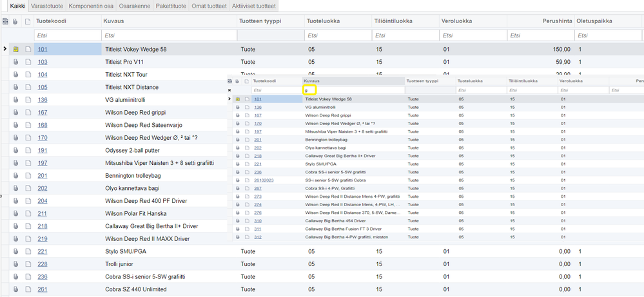Click document icon for Titleist NXT Distance
Image resolution: width=644 pixels, height=297 pixels.
point(28,88)
